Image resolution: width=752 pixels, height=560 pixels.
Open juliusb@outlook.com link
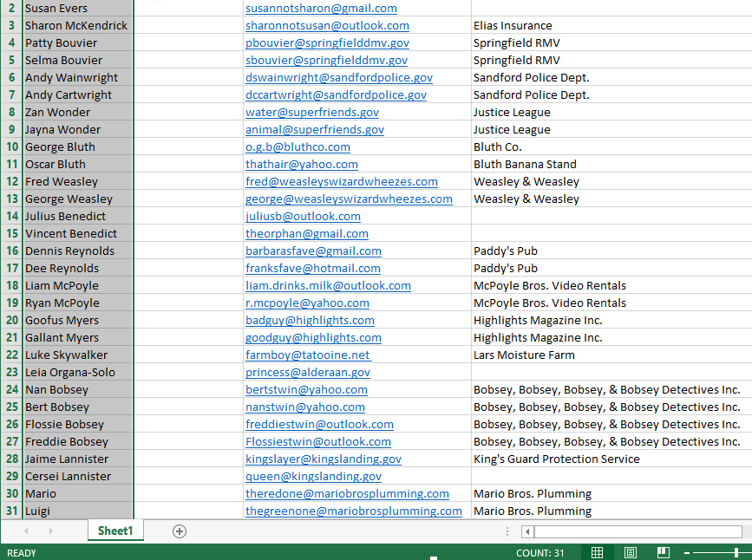pyautogui.click(x=303, y=216)
